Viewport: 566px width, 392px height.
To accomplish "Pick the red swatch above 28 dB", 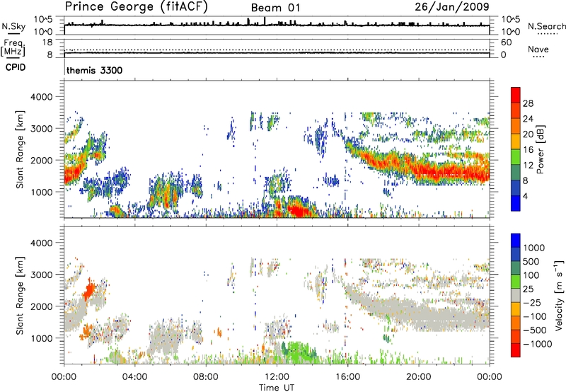I will pos(516,95).
